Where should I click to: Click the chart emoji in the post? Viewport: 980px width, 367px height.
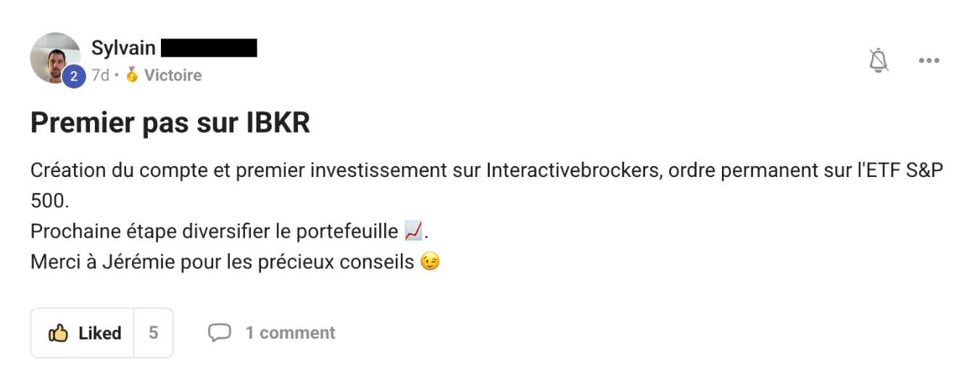coord(413,231)
